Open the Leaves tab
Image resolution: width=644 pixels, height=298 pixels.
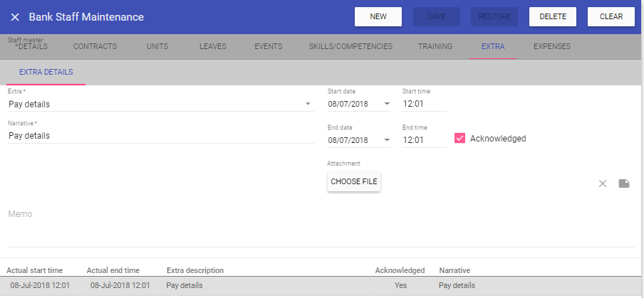[212, 47]
